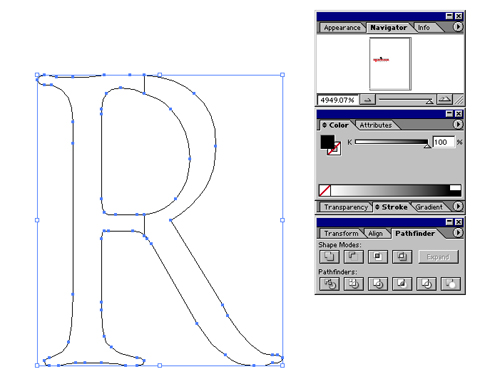The height and width of the screenshot is (389, 500).
Task: Click the Expand button in Pathfinder
Action: click(438, 257)
